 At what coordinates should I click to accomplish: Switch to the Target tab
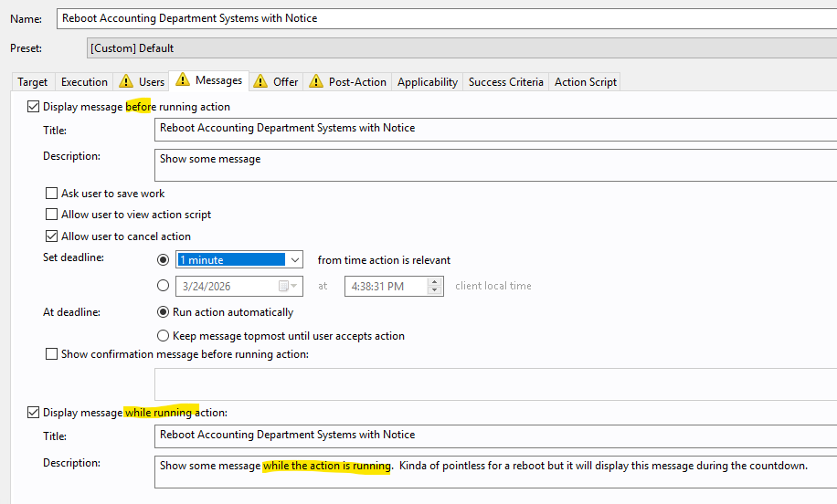click(x=33, y=82)
